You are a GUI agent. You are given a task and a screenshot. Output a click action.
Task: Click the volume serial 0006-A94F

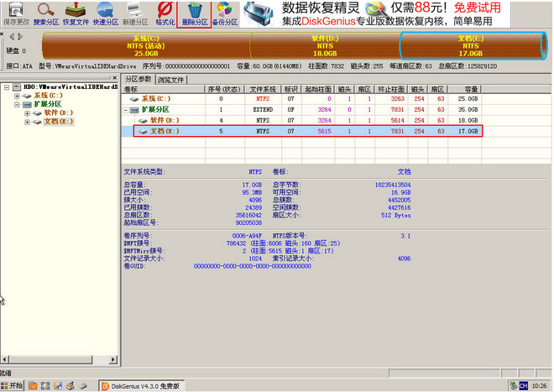[x=247, y=236]
